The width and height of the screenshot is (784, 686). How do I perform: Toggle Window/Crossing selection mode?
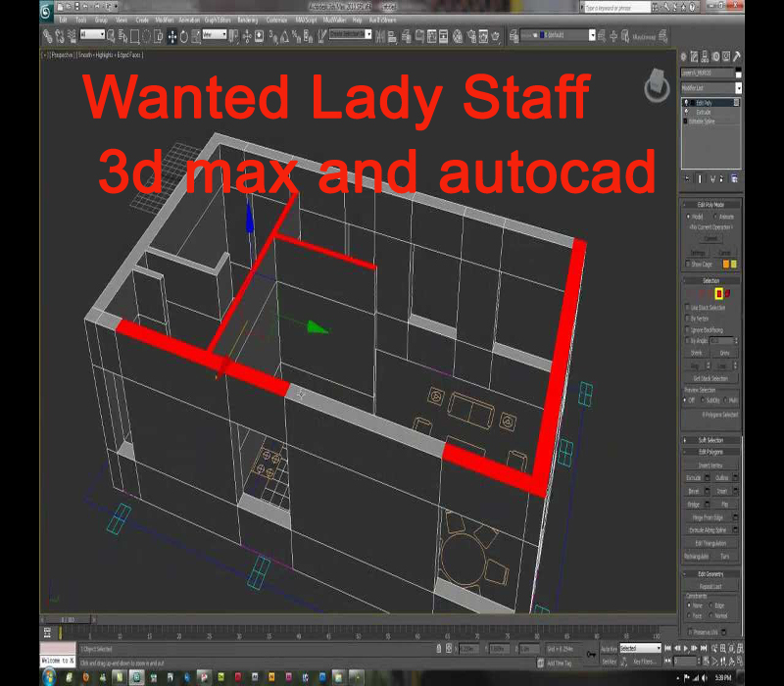[159, 36]
